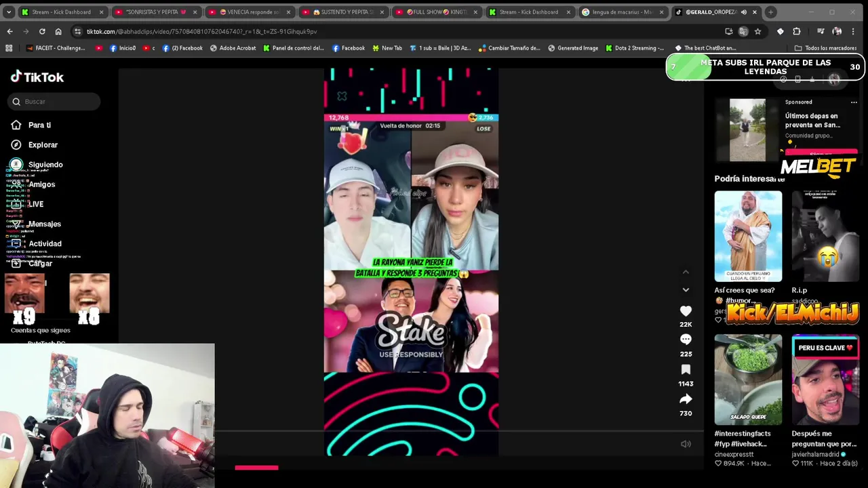The width and height of the screenshot is (868, 488).
Task: Close the @GERALD_OROPEZA tab
Action: click(x=754, y=12)
